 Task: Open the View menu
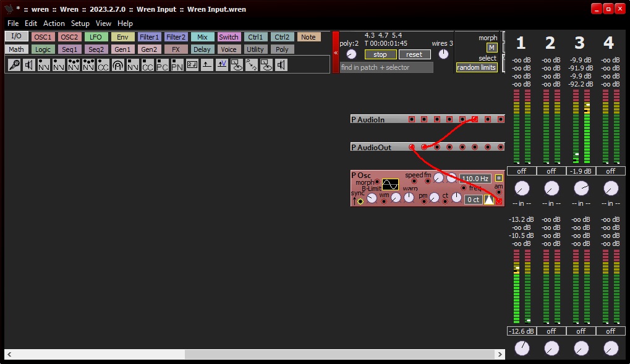coord(103,23)
